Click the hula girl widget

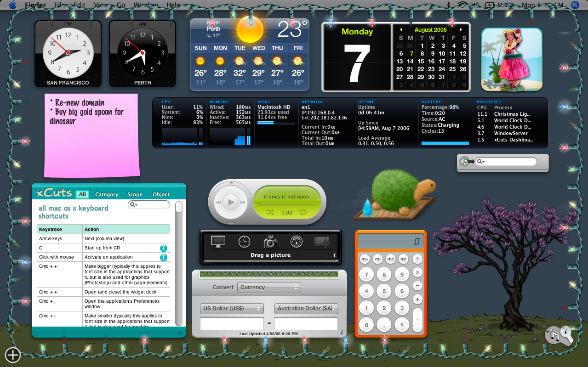[512, 59]
